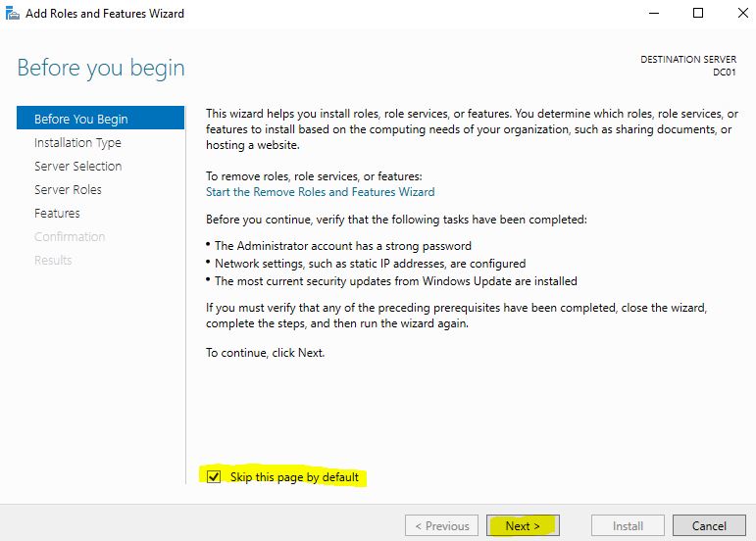Screen dimensions: 756x541
Task: Minimize the wizard window
Action: (x=654, y=13)
